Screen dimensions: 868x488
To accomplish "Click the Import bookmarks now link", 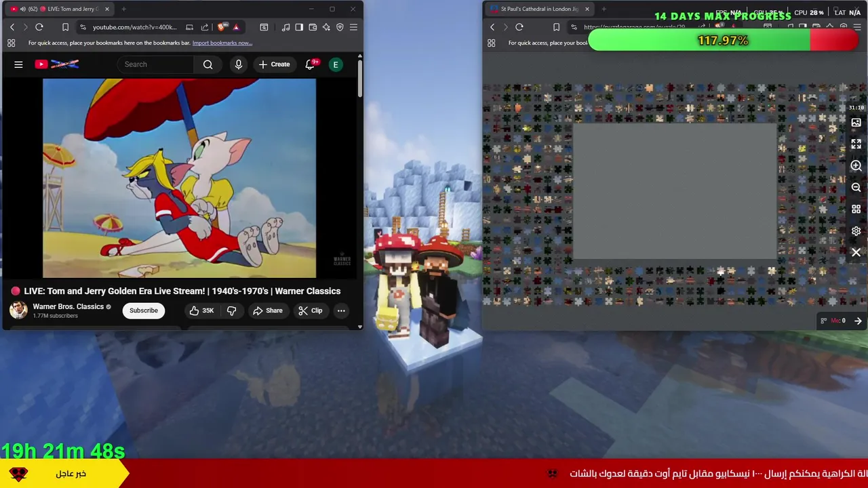I will click(x=222, y=43).
